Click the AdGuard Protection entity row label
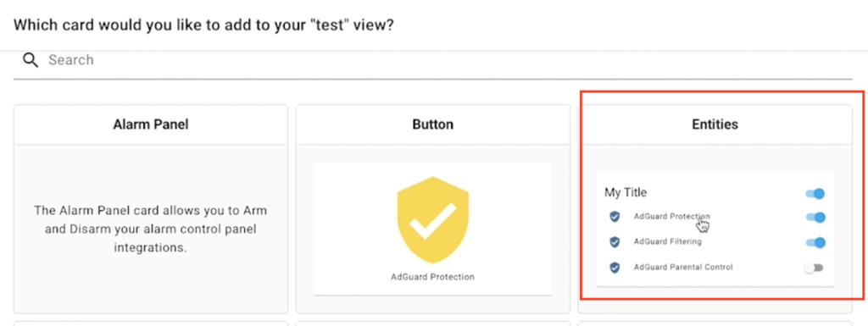This screenshot has width=868, height=326. 672,217
